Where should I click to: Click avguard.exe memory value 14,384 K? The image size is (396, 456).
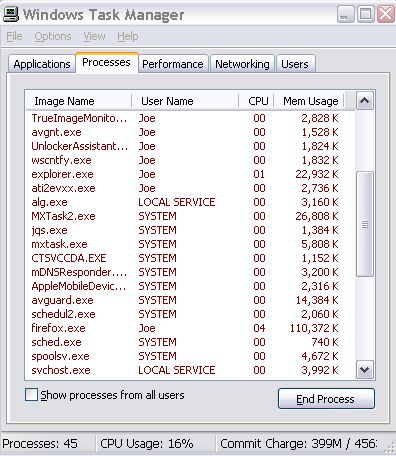point(317,300)
